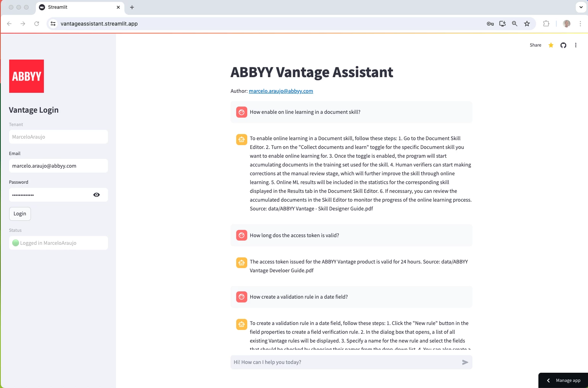Viewport: 588px width, 388px height.
Task: Send the chat message with arrow icon
Action: pos(465,362)
